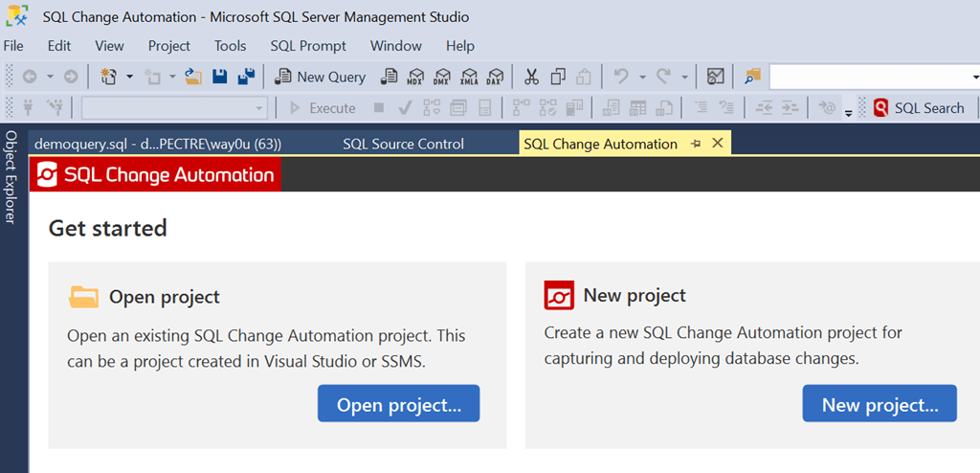Click the Copy icon
Image resolution: width=980 pixels, height=473 pixels.
tap(558, 77)
